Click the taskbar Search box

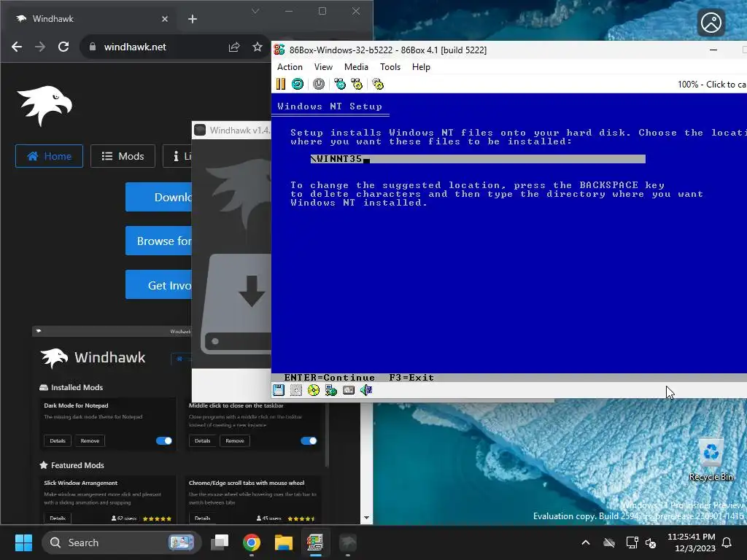click(122, 542)
